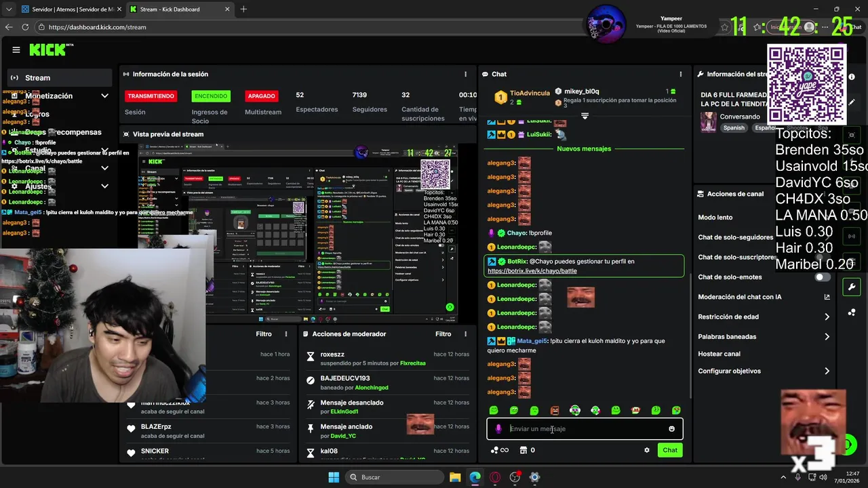Click TioAdvincula in chat leaderboard
The image size is (868, 488).
point(530,91)
